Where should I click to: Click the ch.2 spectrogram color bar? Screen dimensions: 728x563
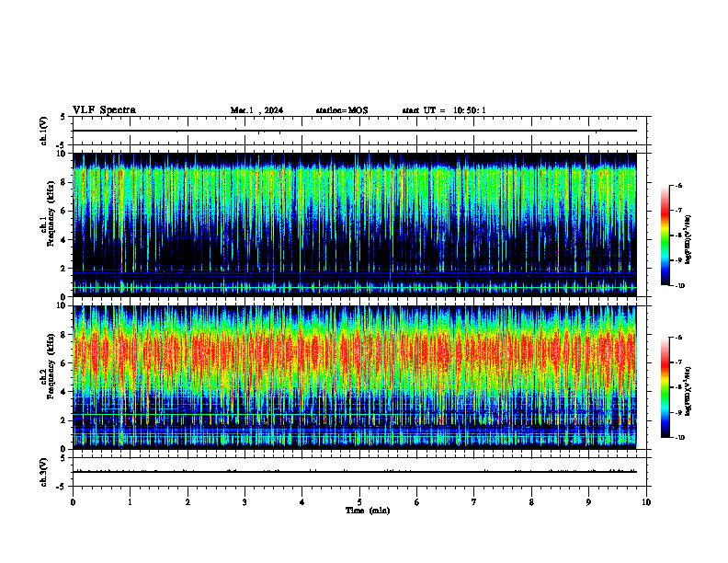coord(665,387)
